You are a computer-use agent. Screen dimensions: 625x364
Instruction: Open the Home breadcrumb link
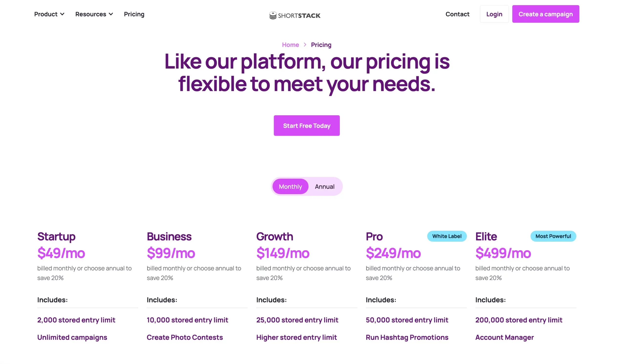pyautogui.click(x=290, y=45)
